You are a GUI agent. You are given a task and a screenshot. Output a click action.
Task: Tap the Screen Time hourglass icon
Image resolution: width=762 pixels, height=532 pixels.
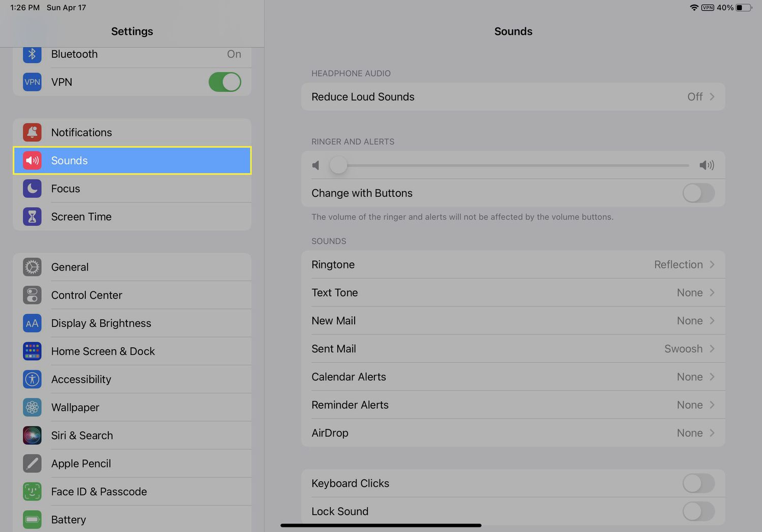pos(32,217)
